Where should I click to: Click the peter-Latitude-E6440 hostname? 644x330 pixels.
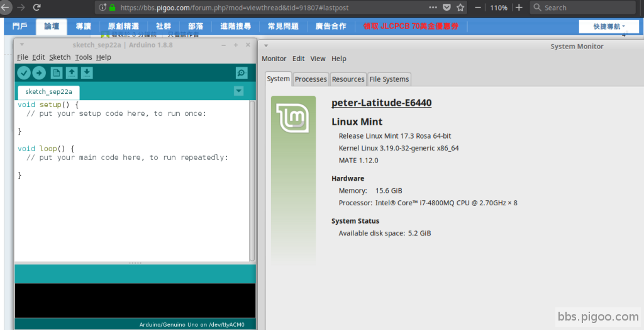[382, 103]
